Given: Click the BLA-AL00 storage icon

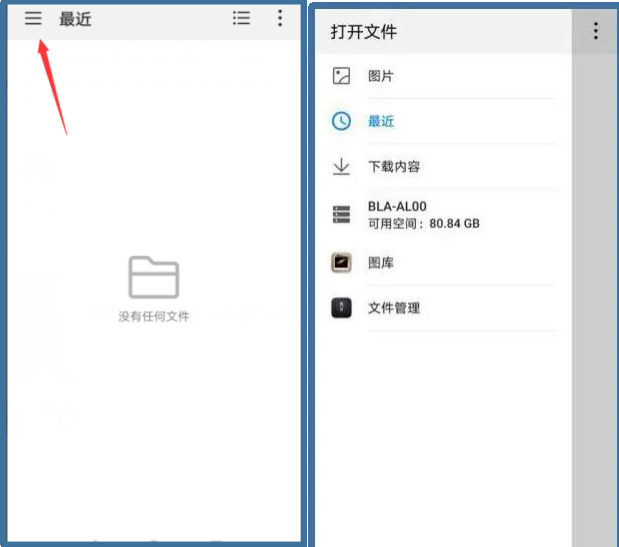Looking at the screenshot, I should click(x=341, y=214).
